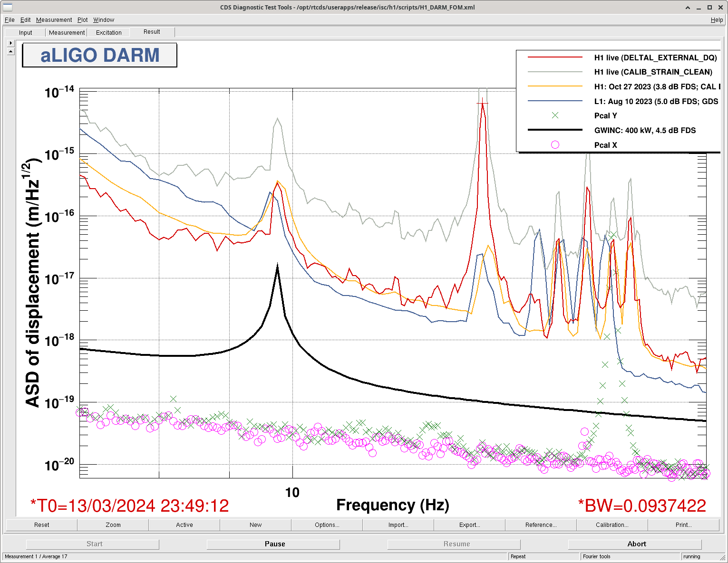Image resolution: width=728 pixels, height=563 pixels.
Task: Open the File menu
Action: (10, 20)
